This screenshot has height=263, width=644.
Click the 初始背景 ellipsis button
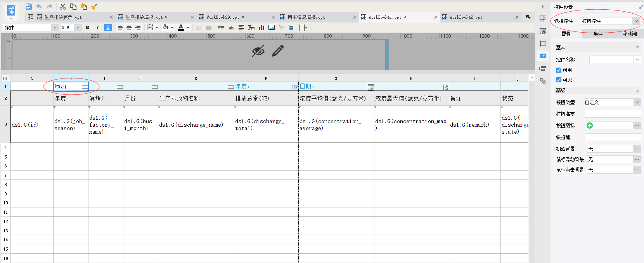[637, 149]
